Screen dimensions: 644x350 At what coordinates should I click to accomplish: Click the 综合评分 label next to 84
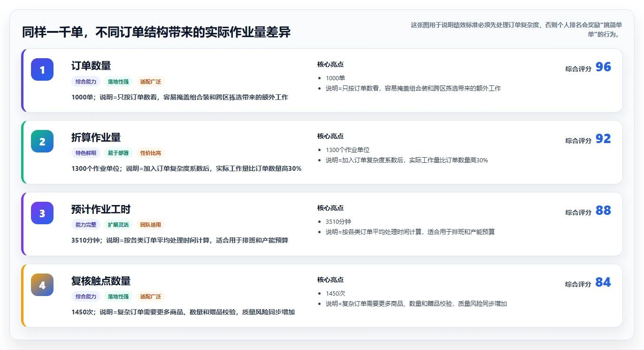point(578,284)
